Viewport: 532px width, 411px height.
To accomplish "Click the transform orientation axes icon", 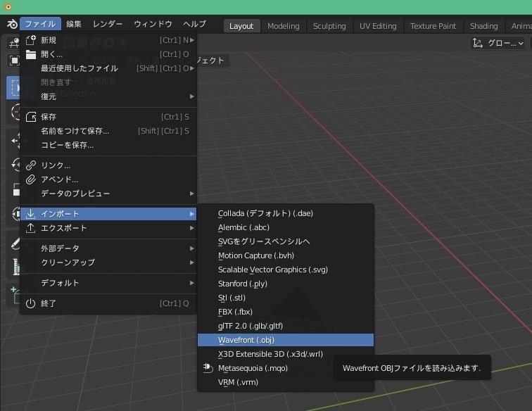I will click(x=478, y=43).
